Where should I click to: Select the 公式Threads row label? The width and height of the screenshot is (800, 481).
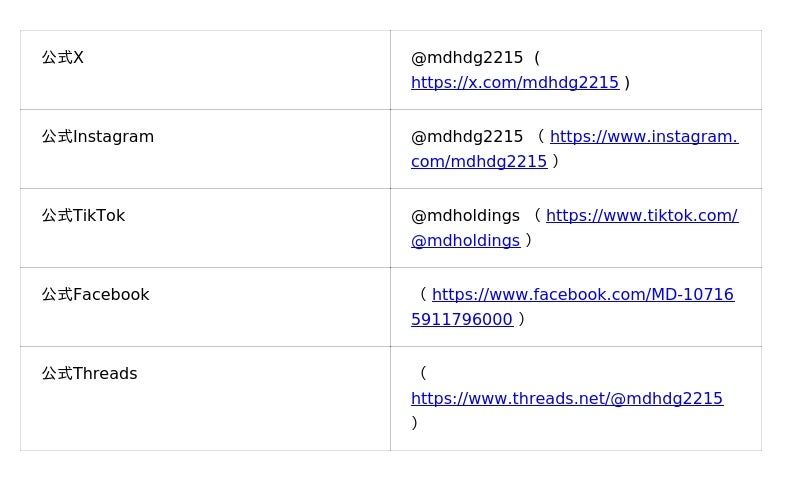(x=89, y=374)
